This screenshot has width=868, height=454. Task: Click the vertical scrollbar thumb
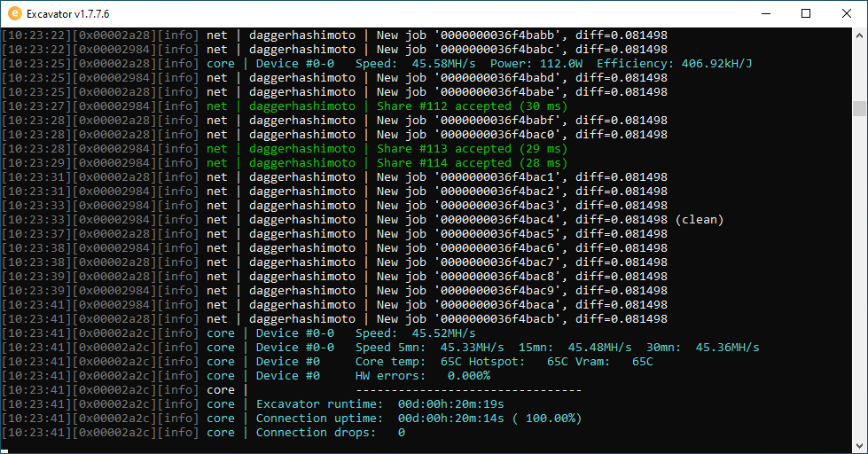point(859,108)
